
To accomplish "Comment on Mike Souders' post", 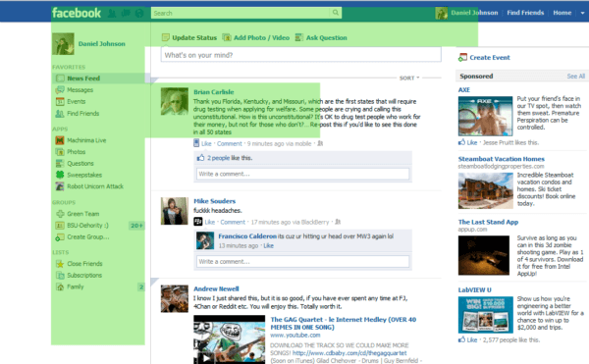I will 233,222.
